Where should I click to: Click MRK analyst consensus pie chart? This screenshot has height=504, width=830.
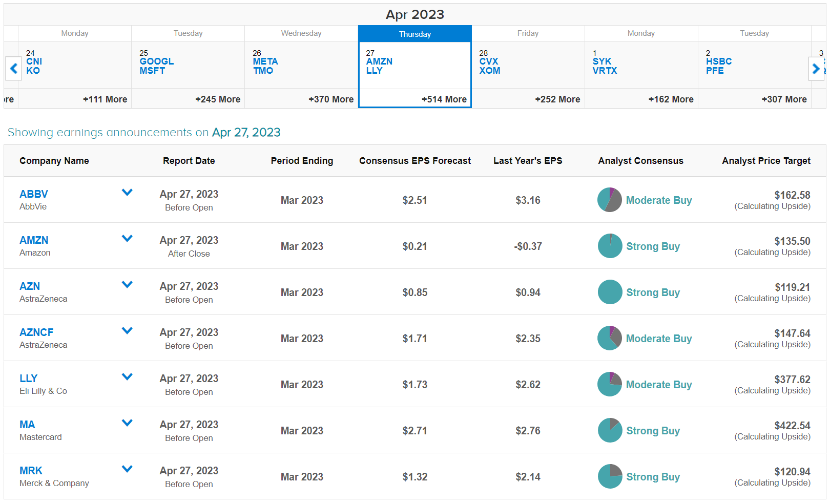pos(610,476)
